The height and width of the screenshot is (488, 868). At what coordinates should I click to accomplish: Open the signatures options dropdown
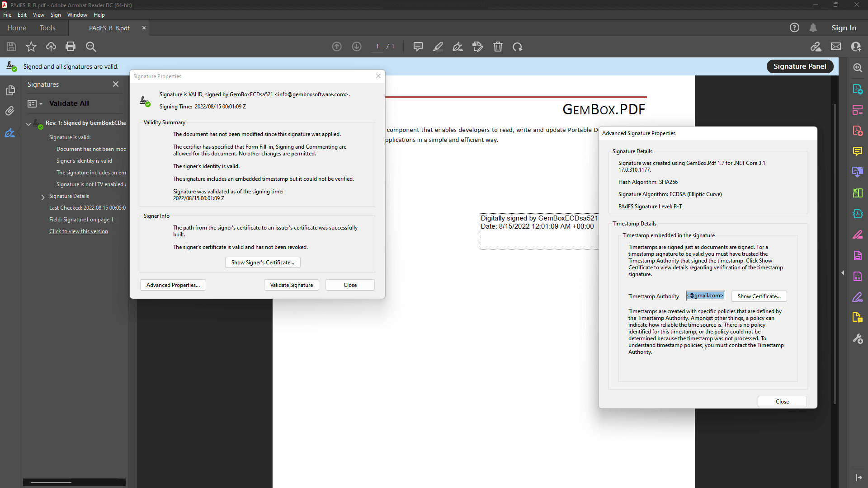(35, 103)
